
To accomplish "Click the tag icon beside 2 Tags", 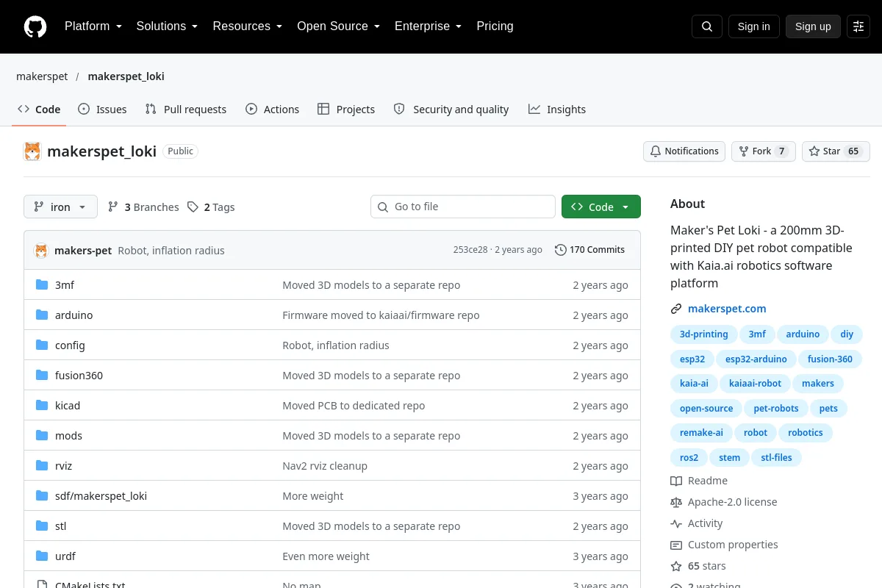I will (x=193, y=207).
